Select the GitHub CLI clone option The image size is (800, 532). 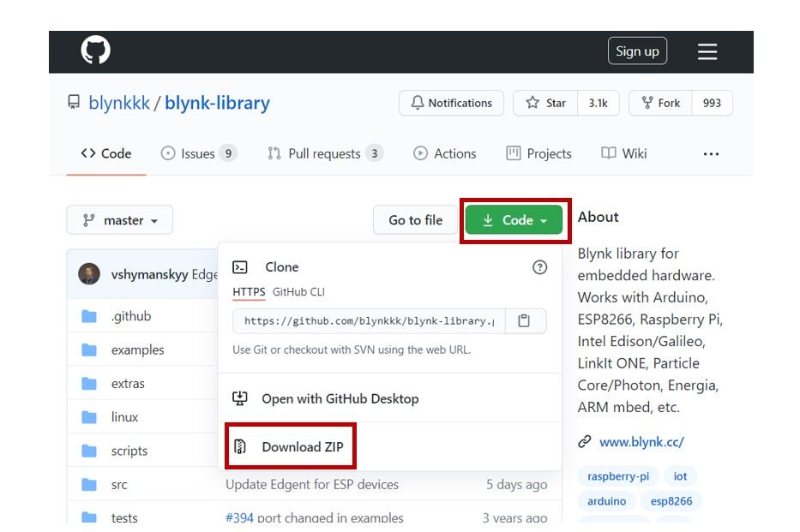[298, 292]
